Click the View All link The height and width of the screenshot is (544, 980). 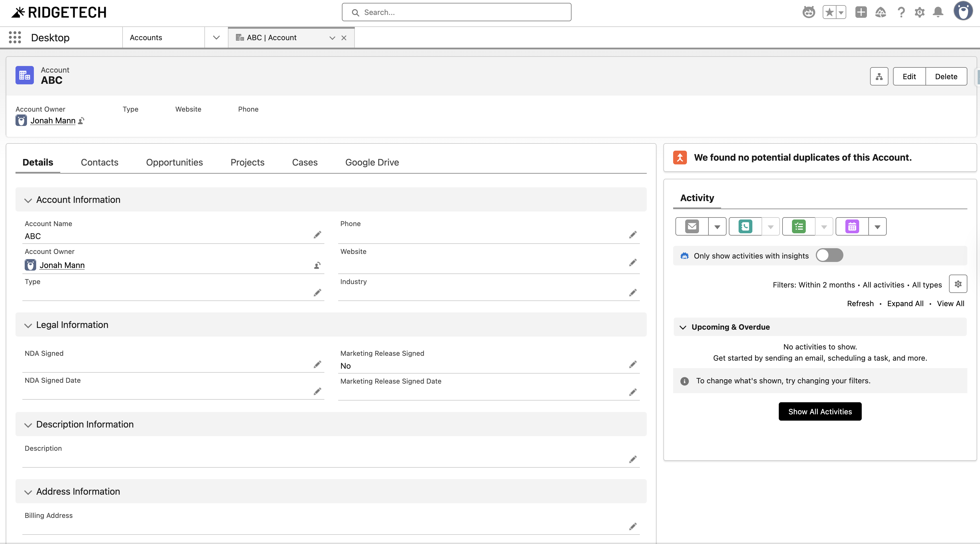[950, 303]
